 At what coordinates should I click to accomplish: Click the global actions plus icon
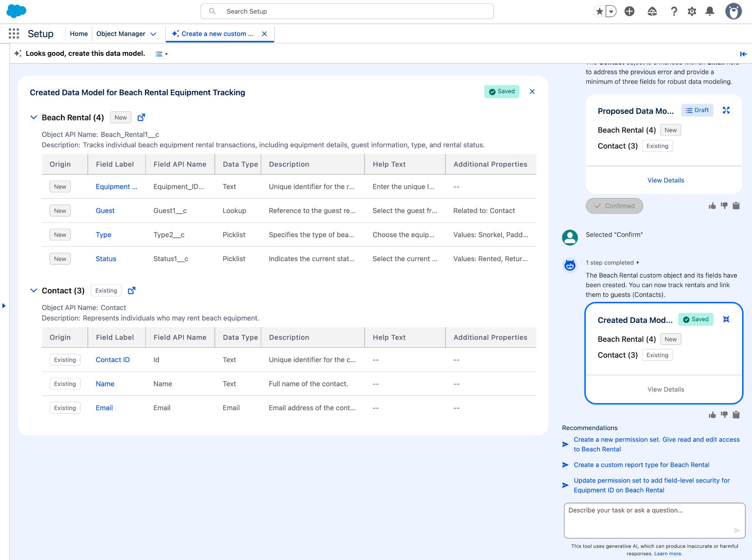pos(629,11)
